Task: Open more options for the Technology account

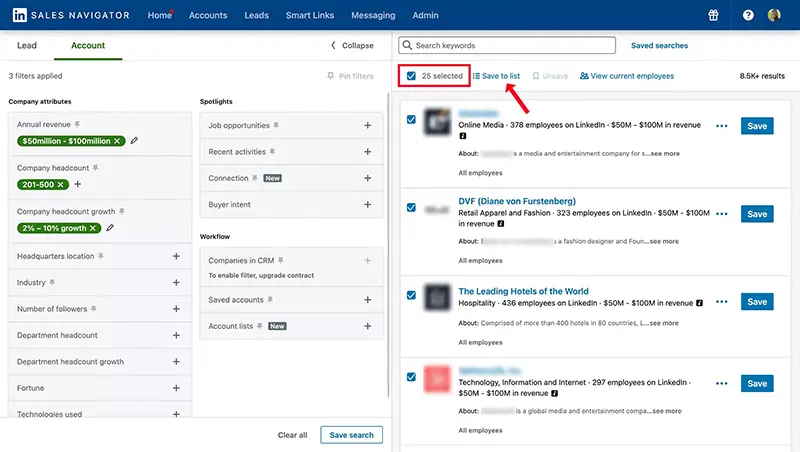Action: [721, 383]
